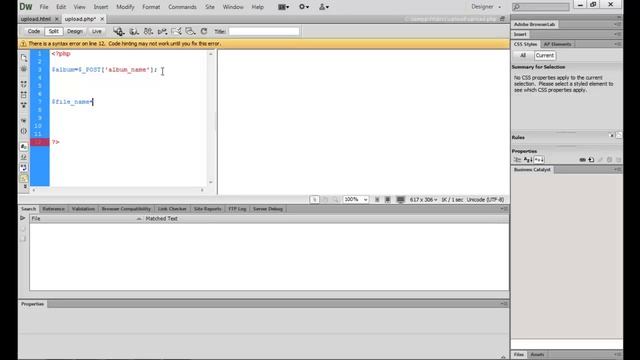Image resolution: width=640 pixels, height=360 pixels.
Task: Click the Select tool in the status bar
Action: (x=314, y=200)
